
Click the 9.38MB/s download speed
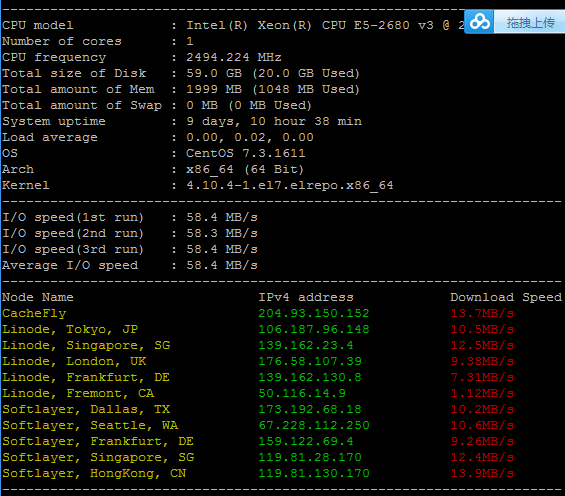point(482,361)
